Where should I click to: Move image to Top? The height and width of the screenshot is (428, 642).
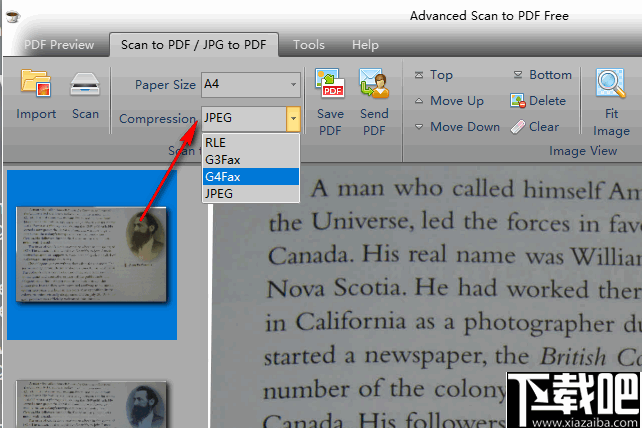tap(434, 75)
